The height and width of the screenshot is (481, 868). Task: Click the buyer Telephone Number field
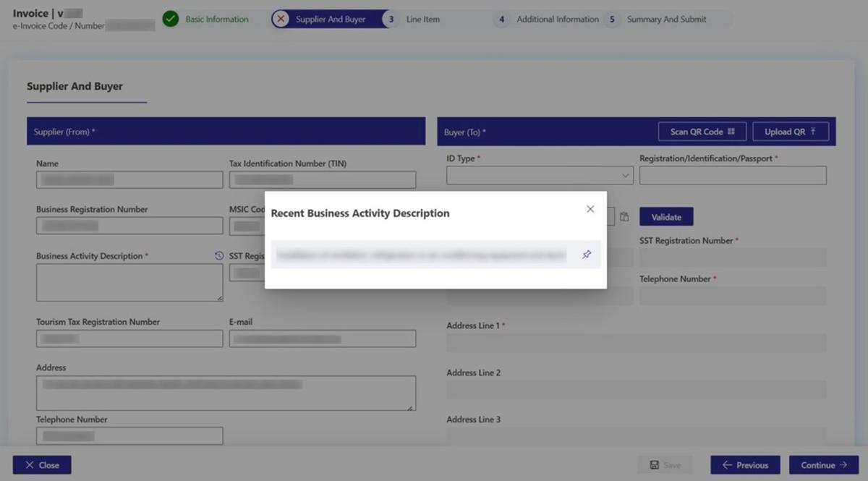coord(733,296)
